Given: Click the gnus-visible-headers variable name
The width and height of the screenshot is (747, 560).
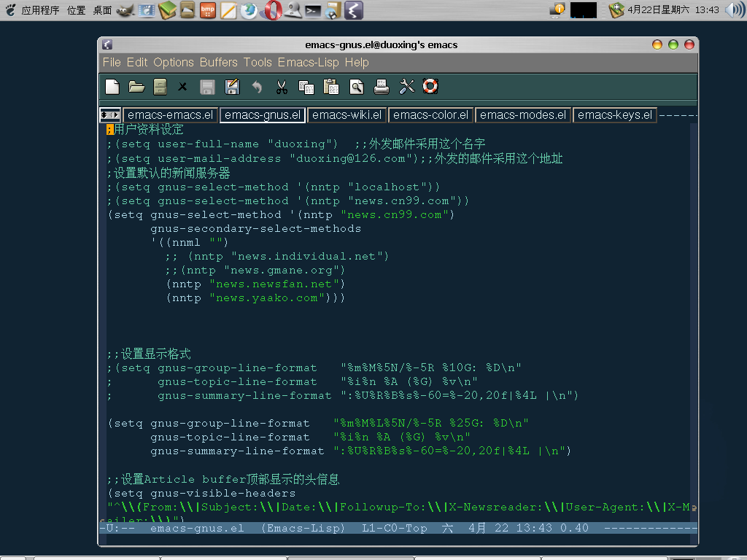Looking at the screenshot, I should point(223,494).
